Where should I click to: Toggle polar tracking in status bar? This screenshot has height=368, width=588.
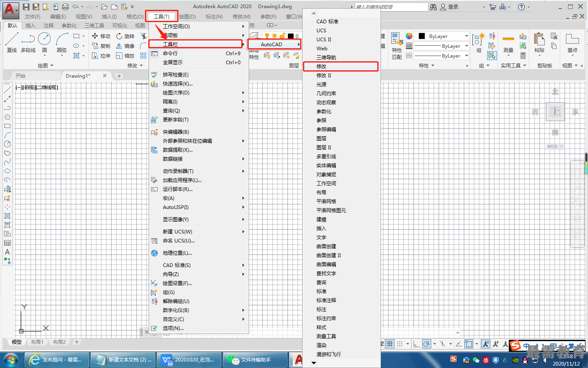pyautogui.click(x=426, y=344)
